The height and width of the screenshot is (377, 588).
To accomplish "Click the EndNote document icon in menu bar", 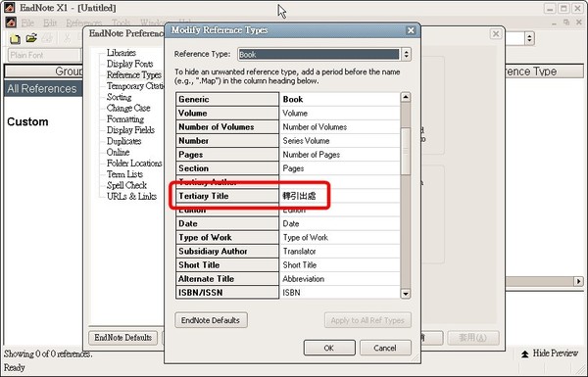I will [11, 23].
